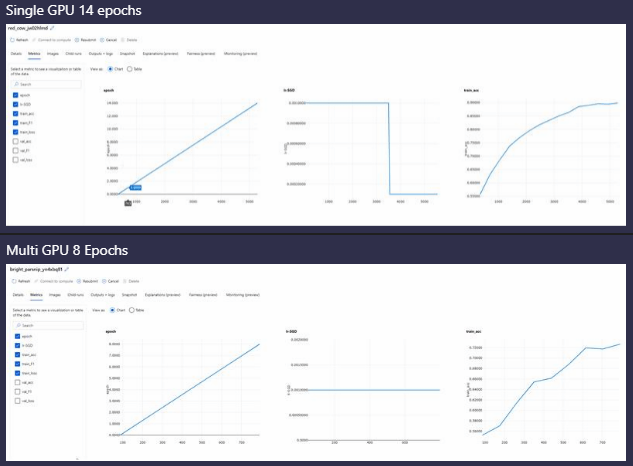Open Fairness (preview) tab in Multi GPU panel
Image resolution: width=633 pixels, height=466 pixels.
click(x=203, y=295)
